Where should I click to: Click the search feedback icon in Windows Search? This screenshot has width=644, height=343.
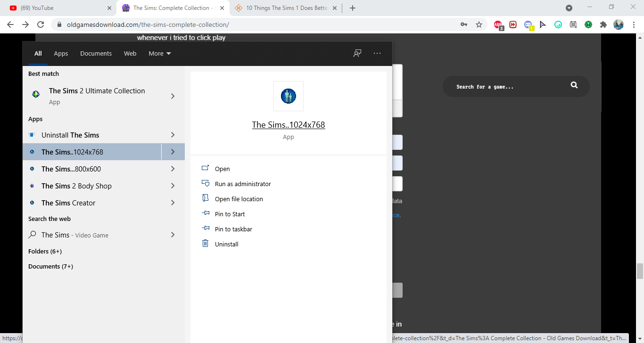point(357,53)
